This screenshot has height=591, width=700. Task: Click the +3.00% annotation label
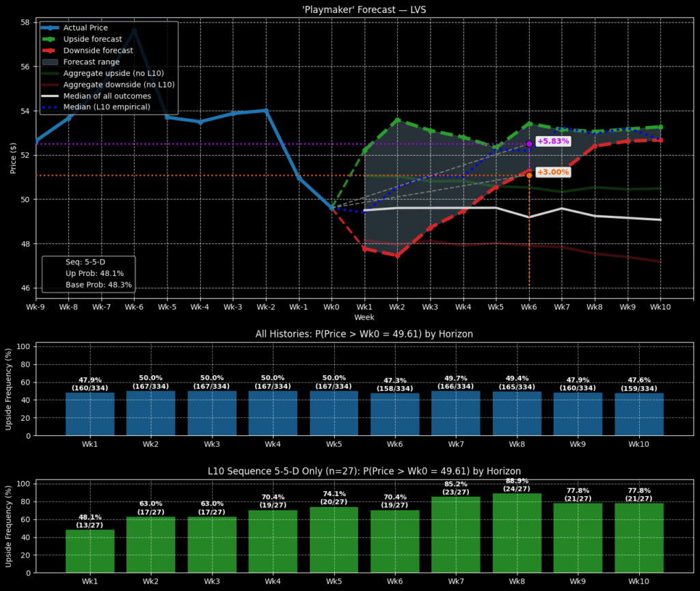552,172
